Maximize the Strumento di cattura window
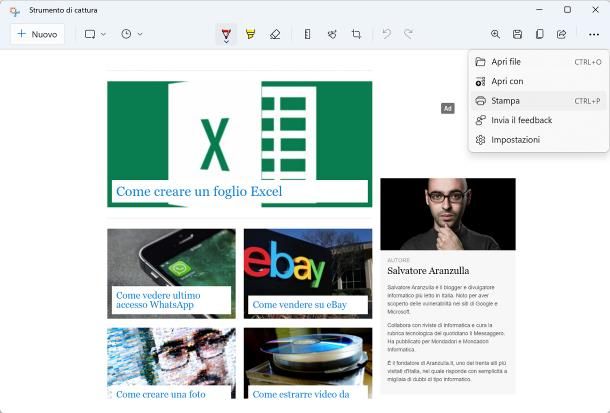 (x=567, y=10)
